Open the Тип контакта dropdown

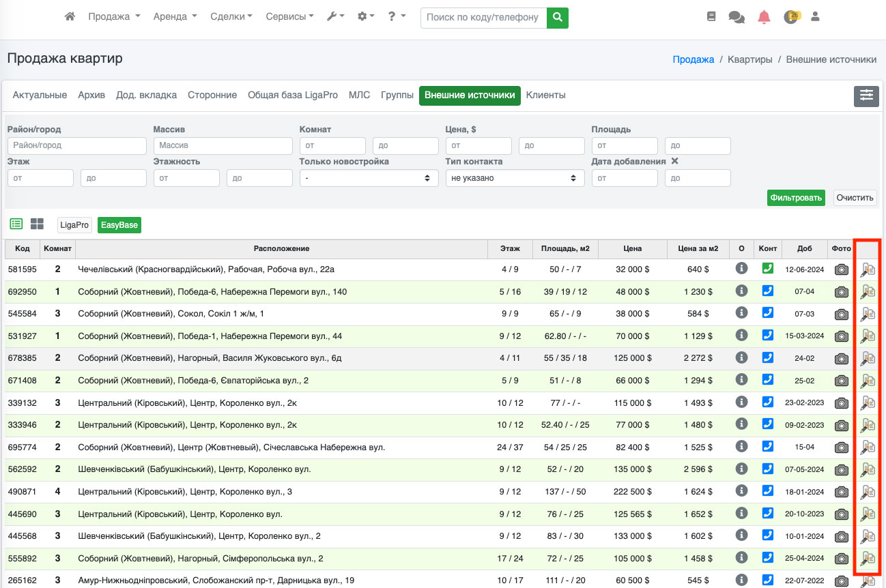tap(515, 178)
